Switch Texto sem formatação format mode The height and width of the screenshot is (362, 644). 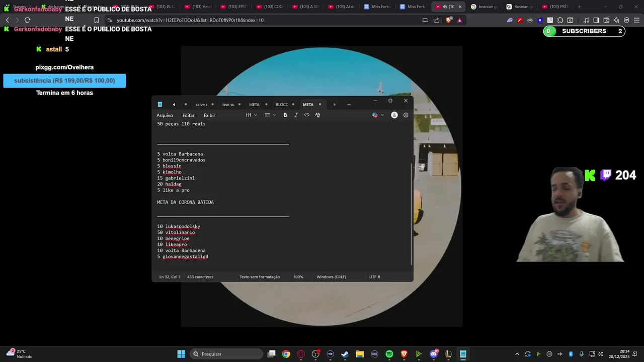(x=260, y=277)
